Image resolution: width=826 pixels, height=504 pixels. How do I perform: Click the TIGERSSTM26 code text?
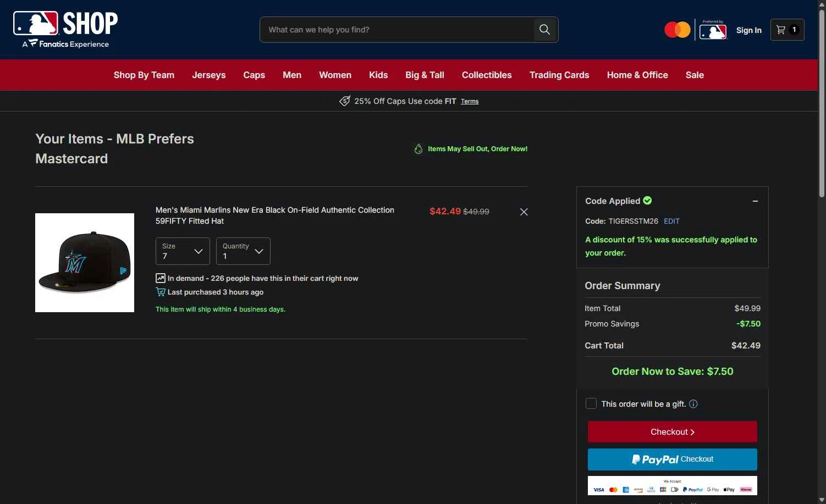634,221
